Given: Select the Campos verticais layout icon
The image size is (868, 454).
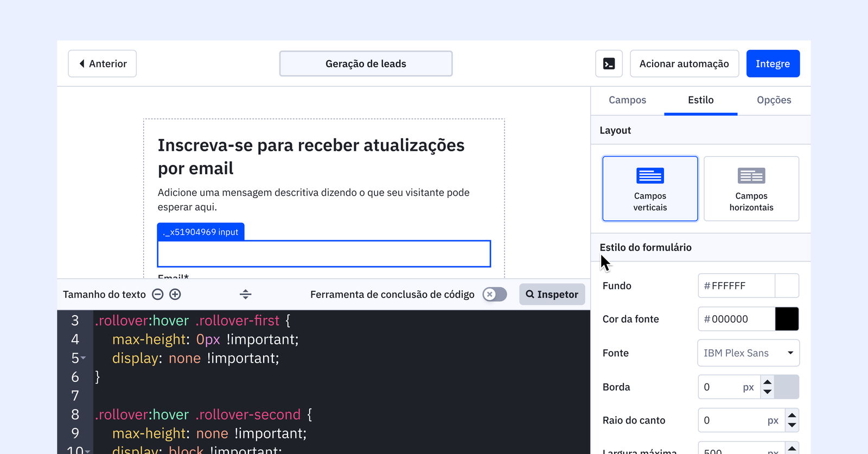Looking at the screenshot, I should pos(650,176).
